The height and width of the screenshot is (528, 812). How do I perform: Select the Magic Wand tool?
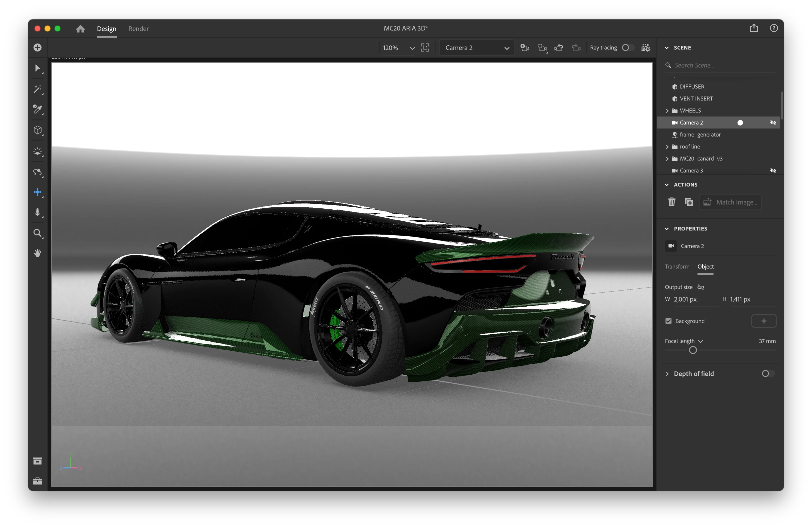click(x=37, y=89)
